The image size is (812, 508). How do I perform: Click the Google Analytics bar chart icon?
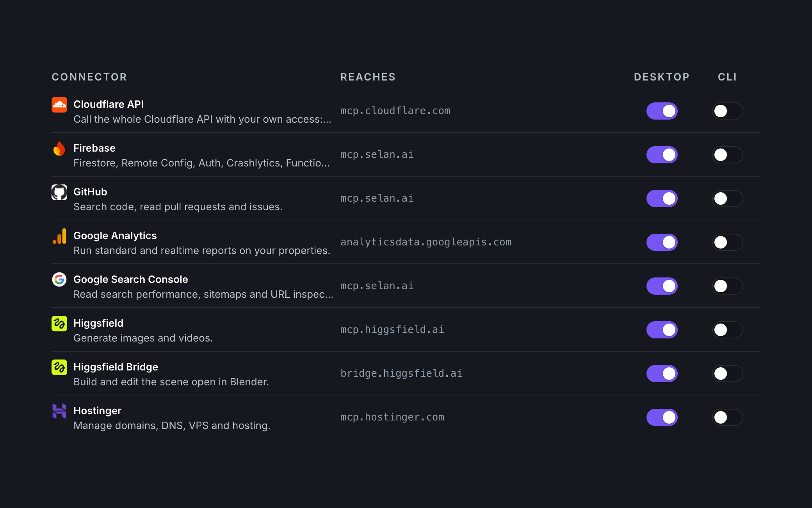[59, 236]
